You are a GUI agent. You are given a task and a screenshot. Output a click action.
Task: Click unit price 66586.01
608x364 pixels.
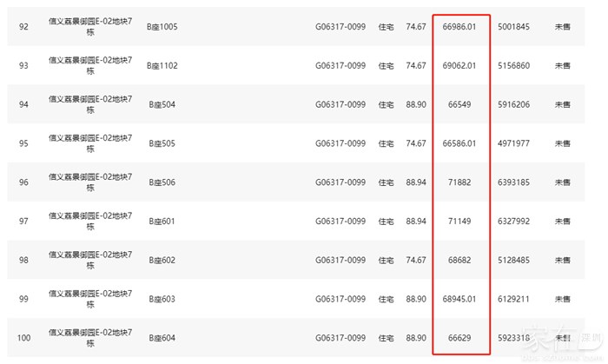(x=460, y=143)
